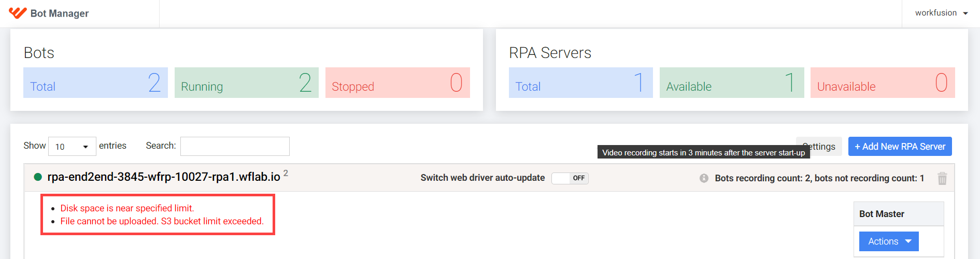Expand the Bot Master Actions dropdown
Screen dimensions: 980x259
point(889,241)
